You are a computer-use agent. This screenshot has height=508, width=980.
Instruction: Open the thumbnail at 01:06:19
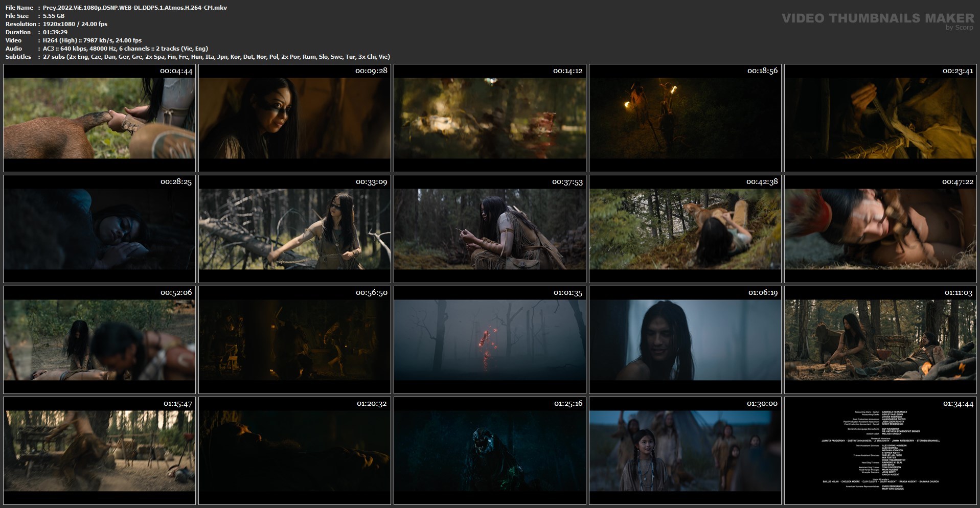[685, 340]
